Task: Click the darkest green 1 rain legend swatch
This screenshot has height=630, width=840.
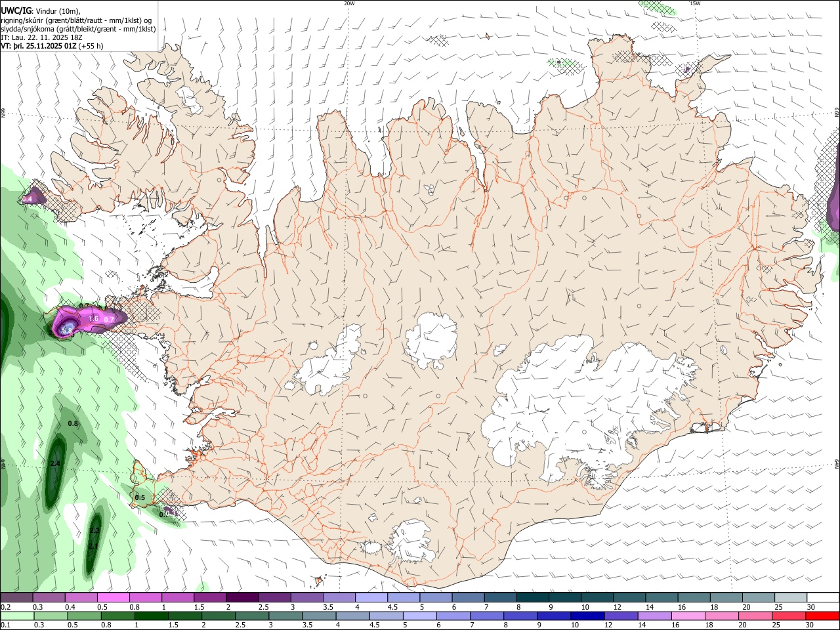Action: click(152, 616)
